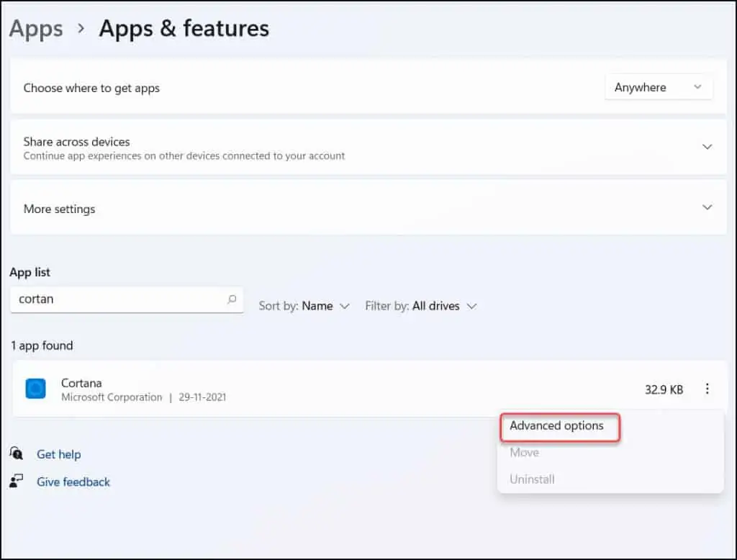Click the 29-11-2021 install date
Screen dimensions: 737x560
coord(202,397)
